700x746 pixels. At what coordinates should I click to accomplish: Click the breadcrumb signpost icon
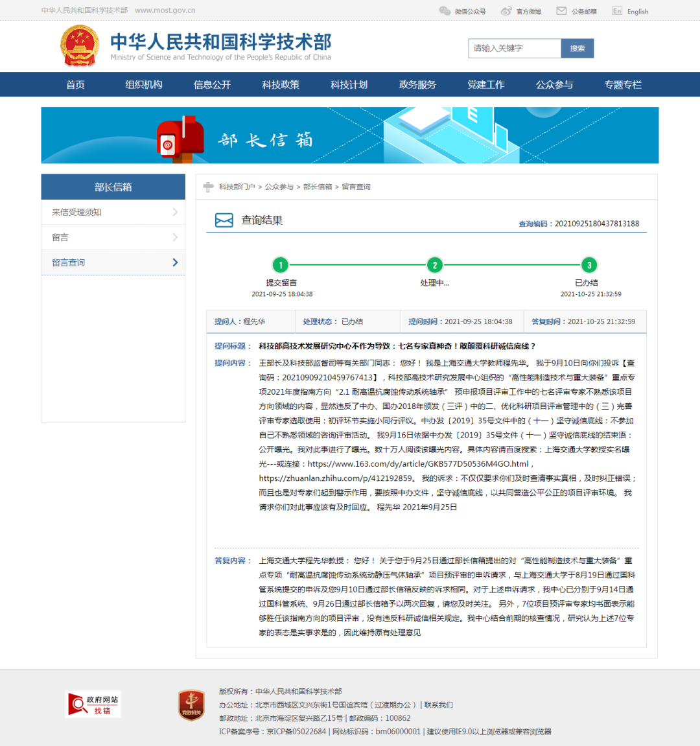[209, 187]
